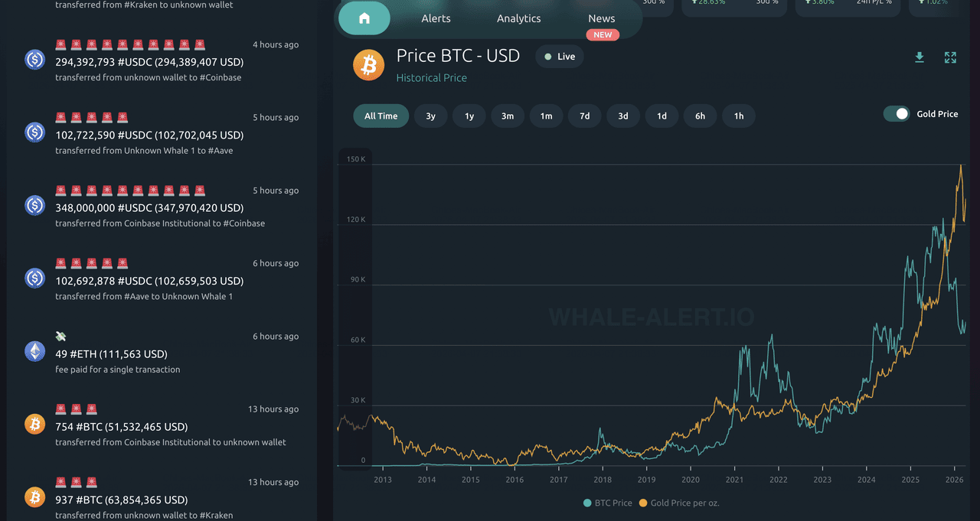Choose the All Time range button

click(381, 116)
